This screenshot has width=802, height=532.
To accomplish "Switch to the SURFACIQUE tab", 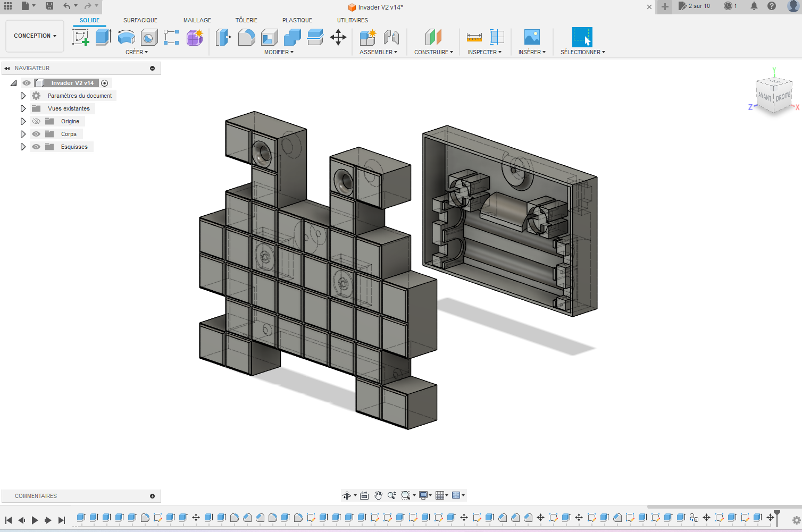I will pos(140,20).
